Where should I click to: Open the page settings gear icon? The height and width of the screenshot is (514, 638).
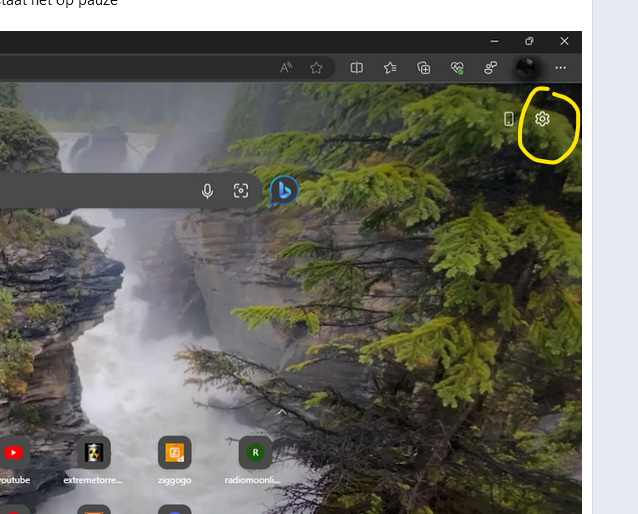(542, 119)
